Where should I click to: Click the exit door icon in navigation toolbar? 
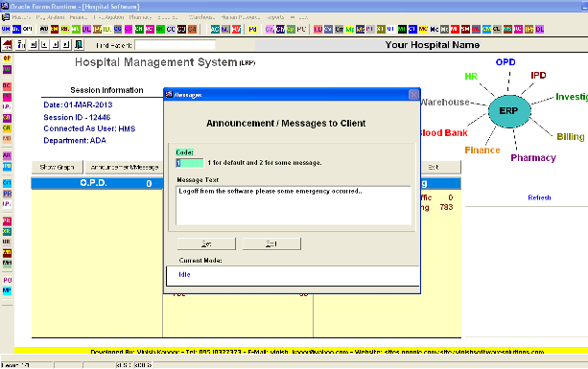click(79, 45)
